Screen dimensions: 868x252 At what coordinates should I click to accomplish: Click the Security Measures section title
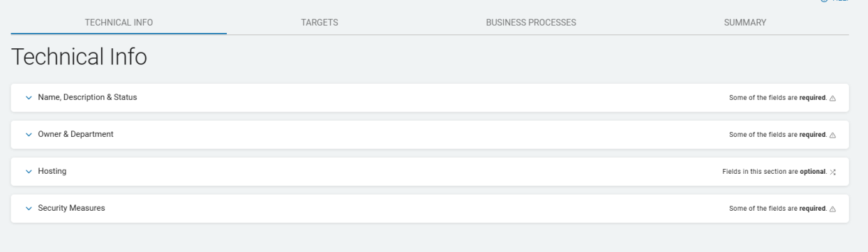[x=71, y=208]
